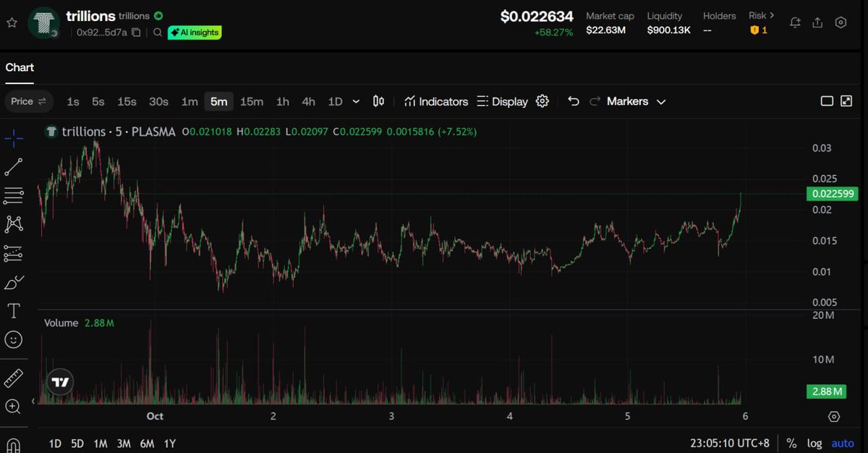Expand the Markers dropdown
The image size is (868, 453).
[637, 102]
